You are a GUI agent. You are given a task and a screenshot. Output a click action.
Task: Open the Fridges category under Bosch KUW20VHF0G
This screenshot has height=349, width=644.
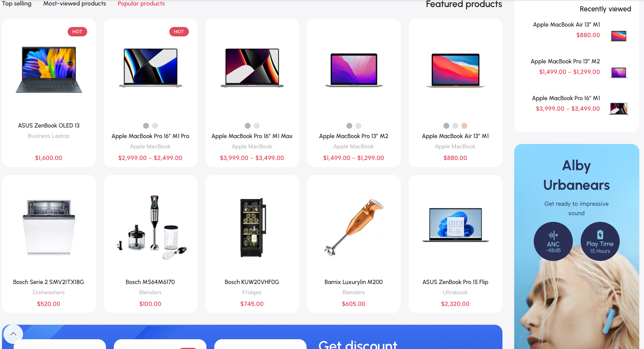pos(252,292)
